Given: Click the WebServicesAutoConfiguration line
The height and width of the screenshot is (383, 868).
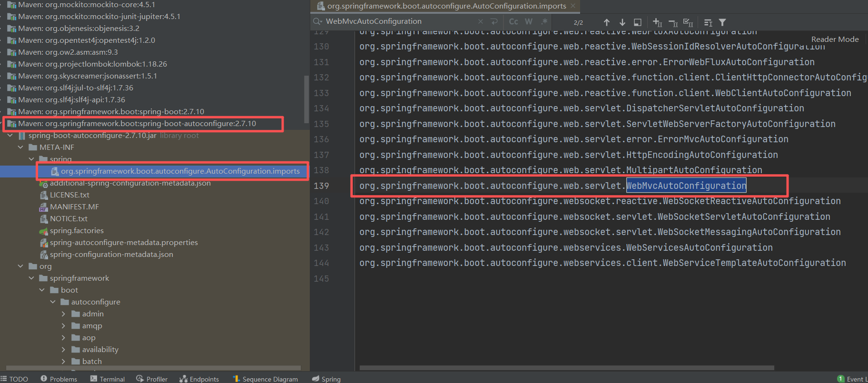Looking at the screenshot, I should click(x=566, y=248).
